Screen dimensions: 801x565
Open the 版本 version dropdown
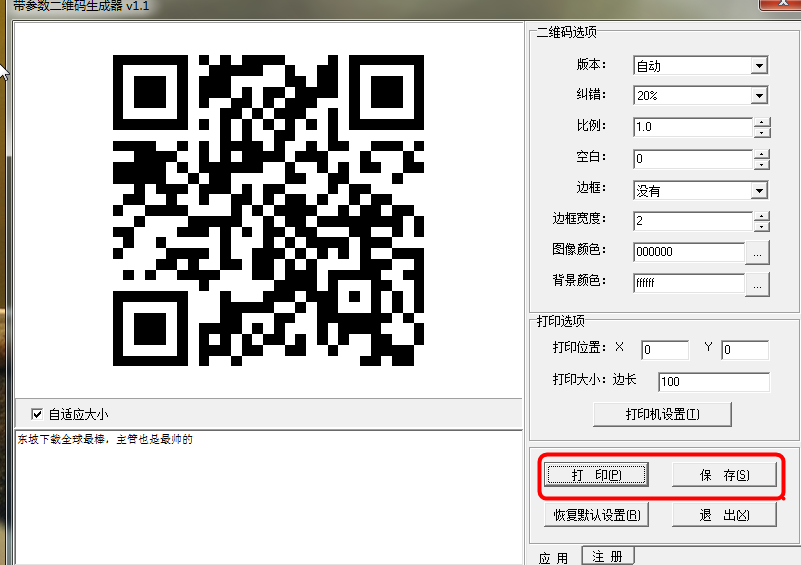(x=759, y=66)
